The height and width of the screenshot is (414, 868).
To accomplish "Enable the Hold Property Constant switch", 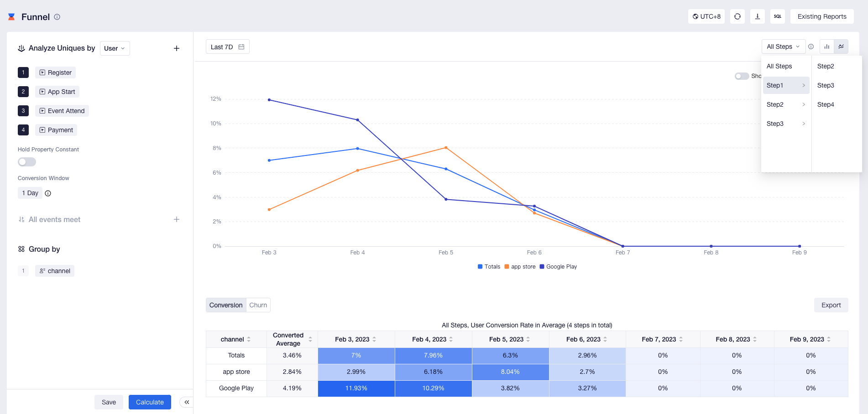I will [x=27, y=162].
